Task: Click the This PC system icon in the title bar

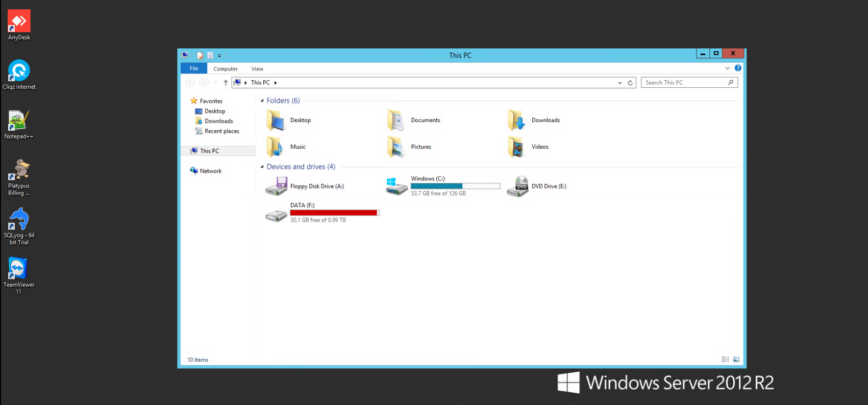Action: pyautogui.click(x=184, y=55)
